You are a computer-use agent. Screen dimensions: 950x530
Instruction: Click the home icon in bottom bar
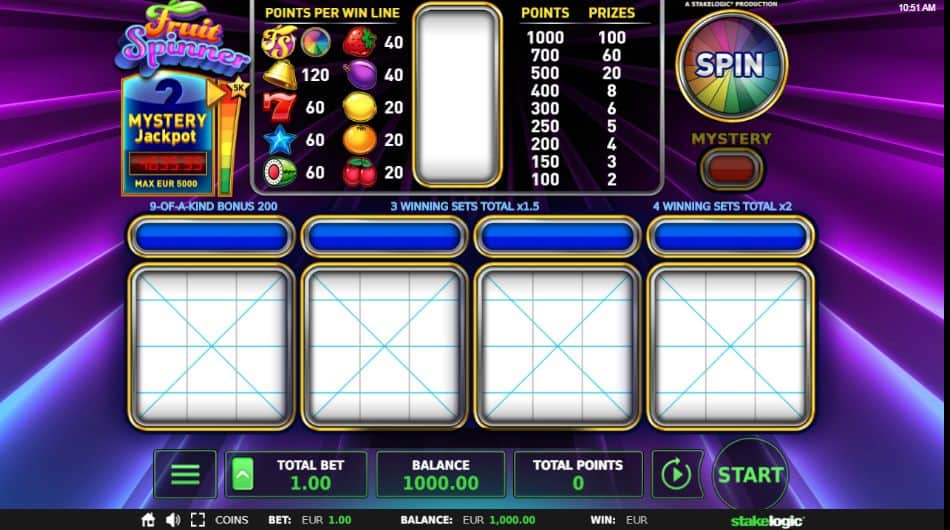coord(148,520)
